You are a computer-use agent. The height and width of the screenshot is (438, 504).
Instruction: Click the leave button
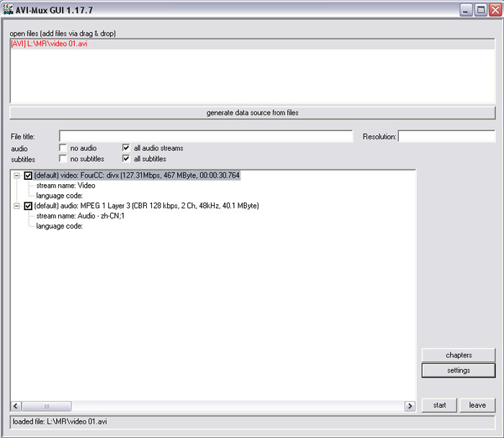point(477,405)
